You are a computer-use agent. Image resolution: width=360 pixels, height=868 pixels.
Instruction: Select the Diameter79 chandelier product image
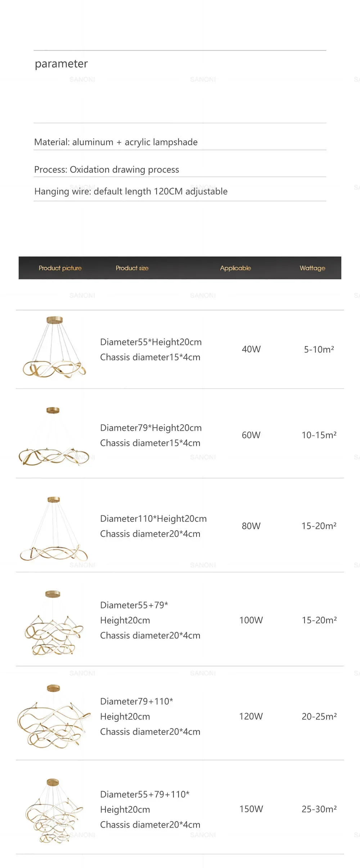coord(54,436)
